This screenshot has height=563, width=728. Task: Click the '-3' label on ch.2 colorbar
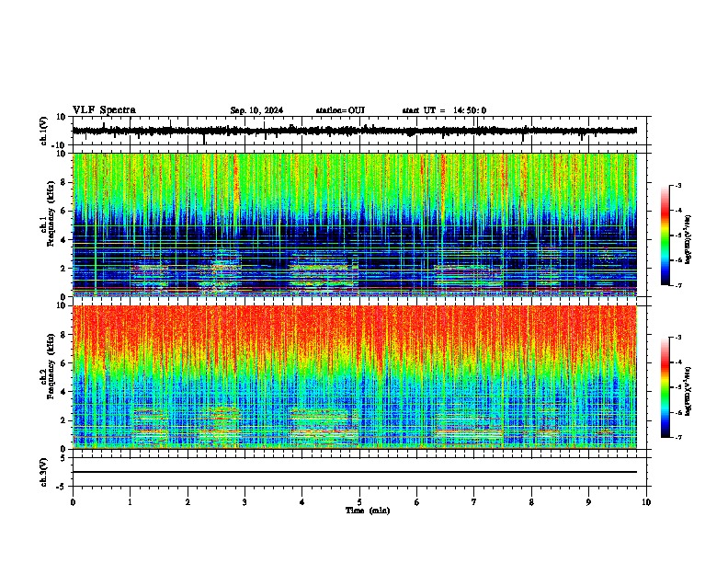point(678,338)
